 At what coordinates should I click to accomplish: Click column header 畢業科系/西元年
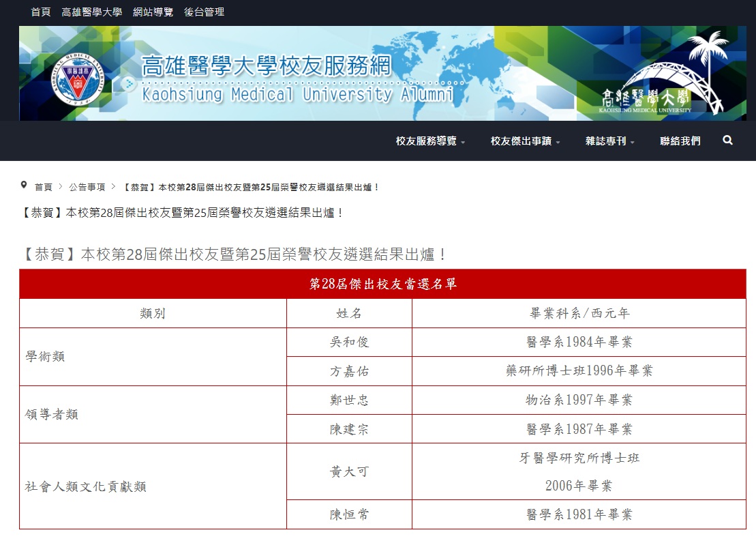point(579,313)
